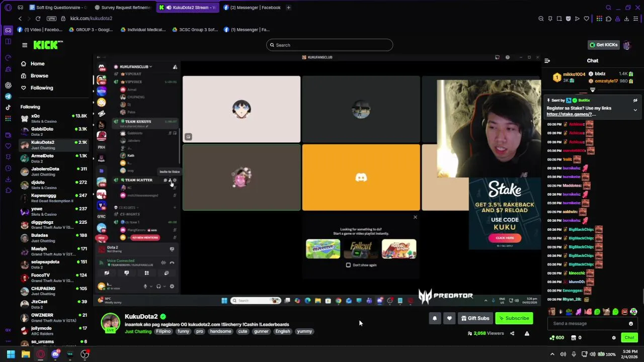
Task: Pin tab using the toolbar pin icon
Action: tap(550, 19)
